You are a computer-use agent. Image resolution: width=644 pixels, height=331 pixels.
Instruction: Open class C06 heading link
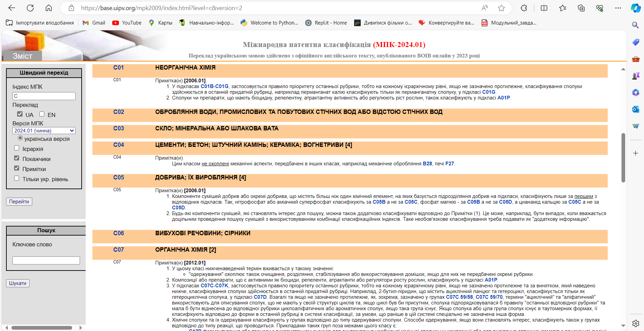click(119, 233)
